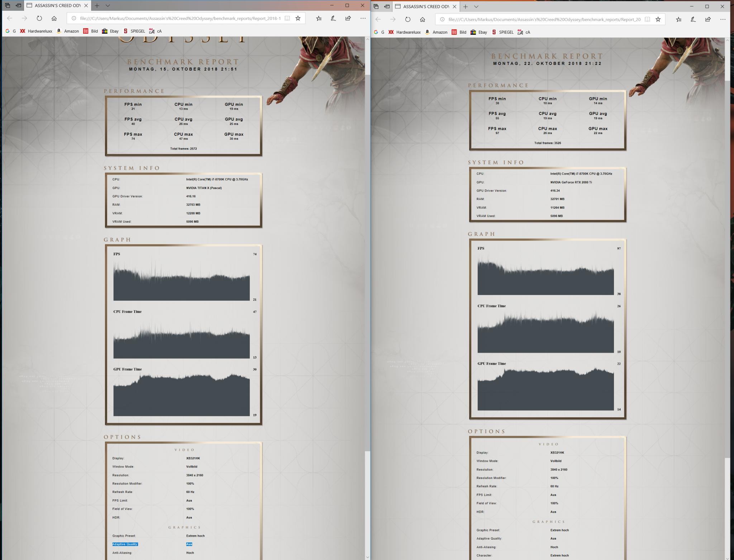Maximize the left Edge window
Screen dimensions: 734x560
coord(347,5)
